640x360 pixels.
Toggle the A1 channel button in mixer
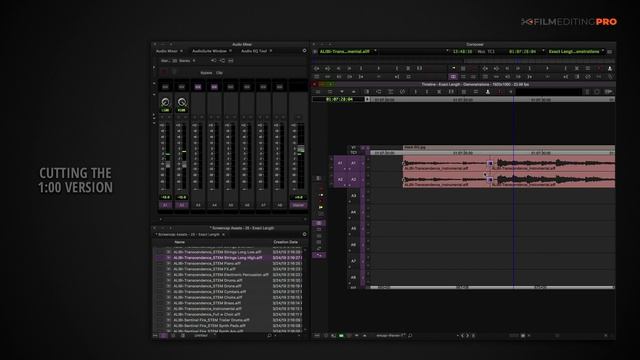165,205
